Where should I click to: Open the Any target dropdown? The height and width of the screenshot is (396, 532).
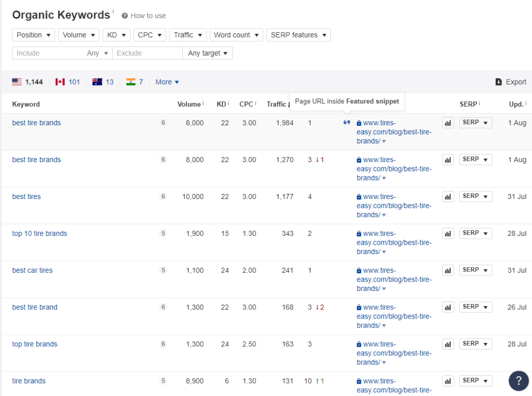[207, 53]
